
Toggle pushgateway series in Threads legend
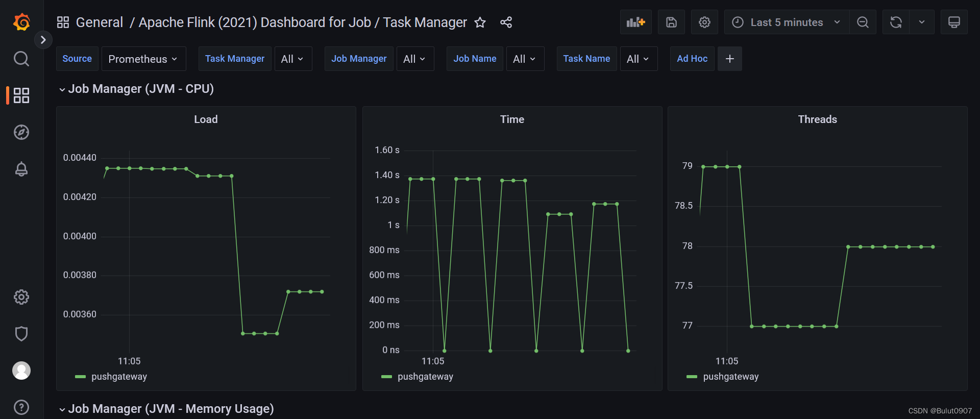[x=731, y=377]
